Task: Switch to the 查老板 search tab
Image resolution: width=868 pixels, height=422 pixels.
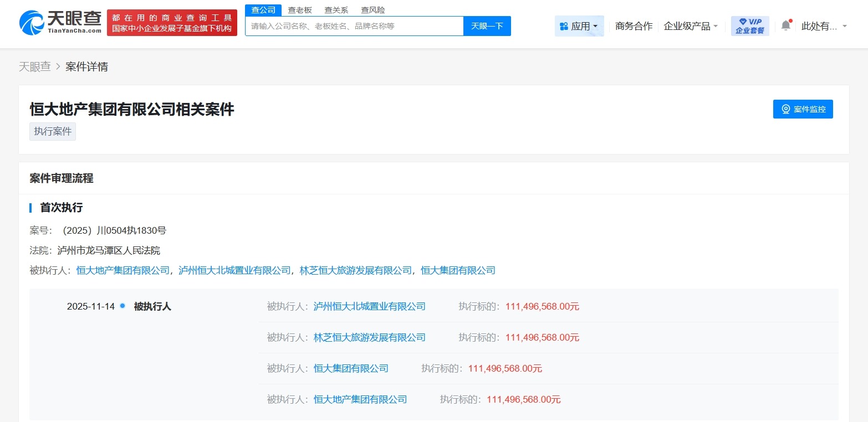Action: click(x=299, y=9)
